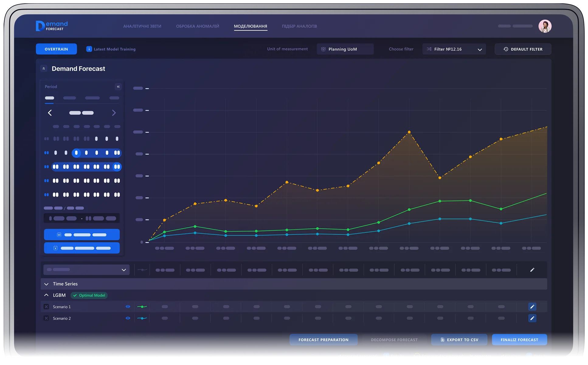
Task: Switch to the Аналітичні звіти tab
Action: click(x=142, y=26)
